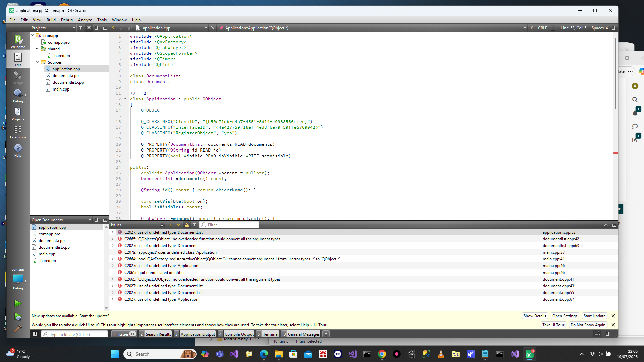Switch to Search Results pane
The image size is (644, 362).
coord(155,334)
